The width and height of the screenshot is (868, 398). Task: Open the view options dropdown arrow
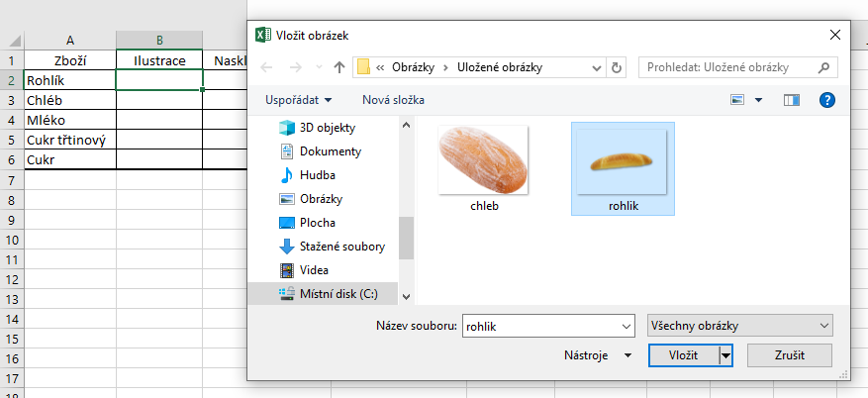coord(758,100)
